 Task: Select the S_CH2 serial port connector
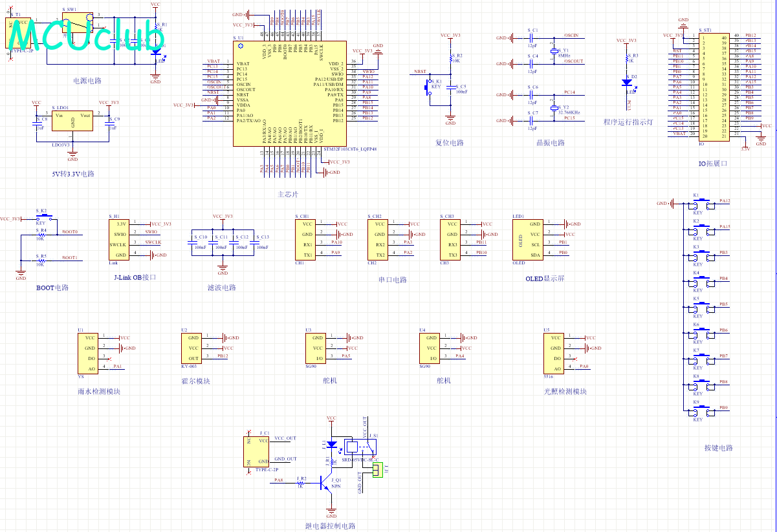tap(378, 239)
